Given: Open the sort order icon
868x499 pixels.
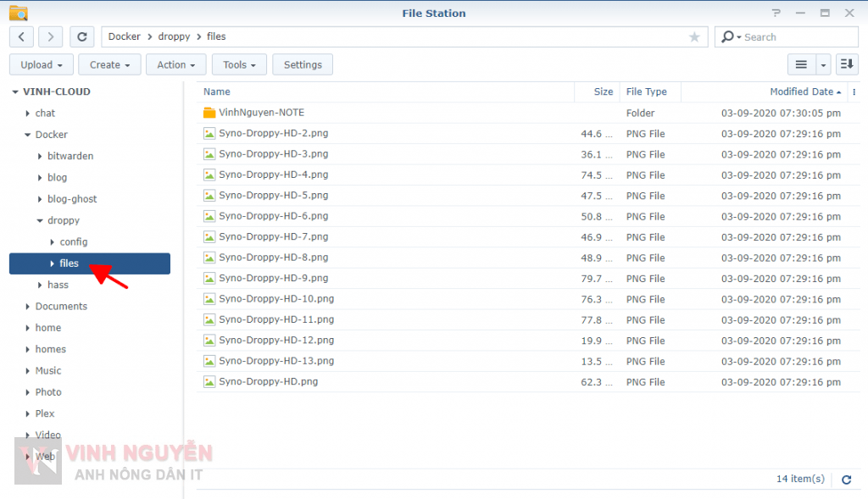Looking at the screenshot, I should pyautogui.click(x=847, y=64).
